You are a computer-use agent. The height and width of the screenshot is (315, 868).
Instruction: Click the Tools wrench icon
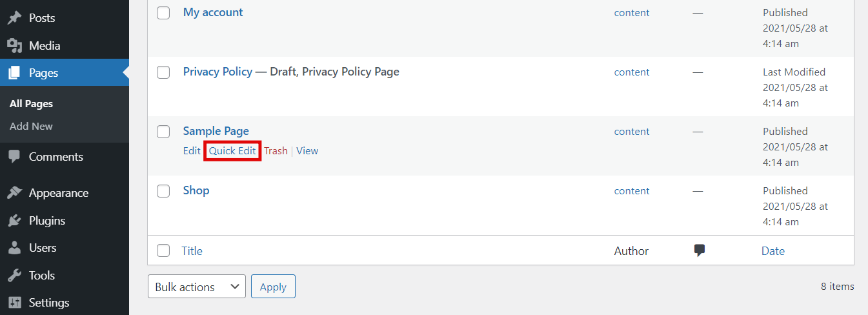click(14, 276)
